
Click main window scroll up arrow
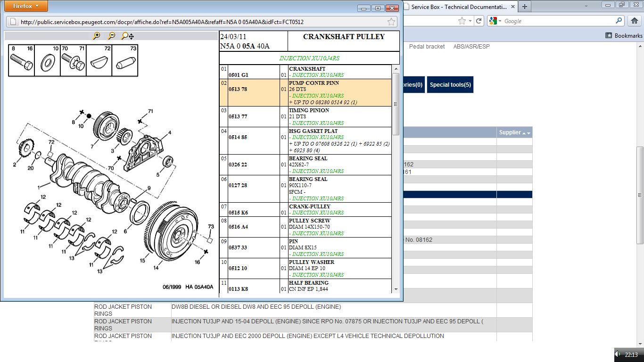click(x=640, y=46)
